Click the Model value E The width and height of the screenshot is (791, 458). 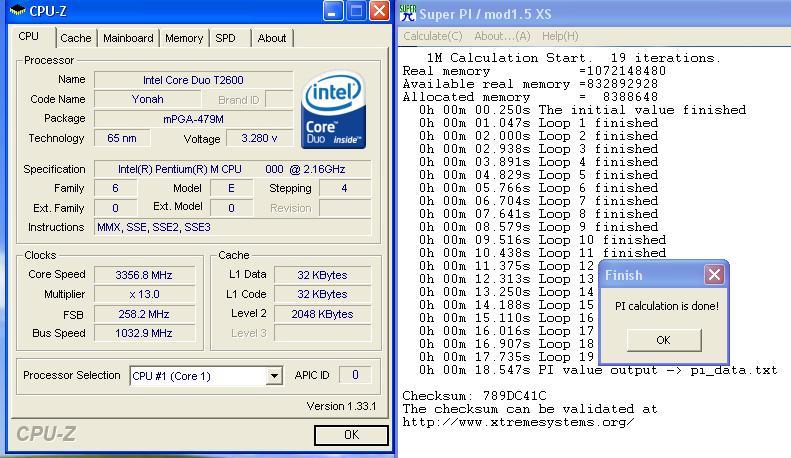click(231, 188)
